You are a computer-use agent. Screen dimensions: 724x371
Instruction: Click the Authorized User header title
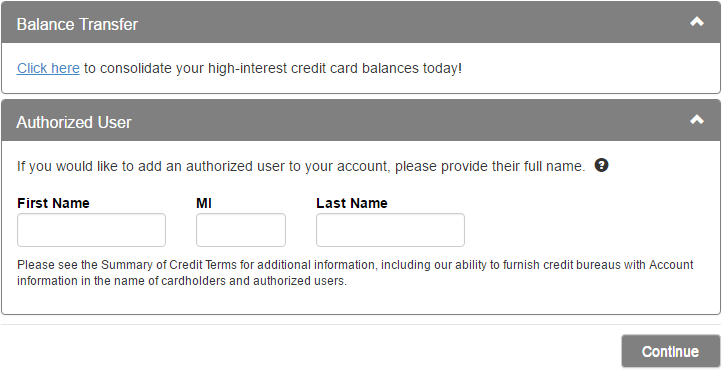coord(74,122)
